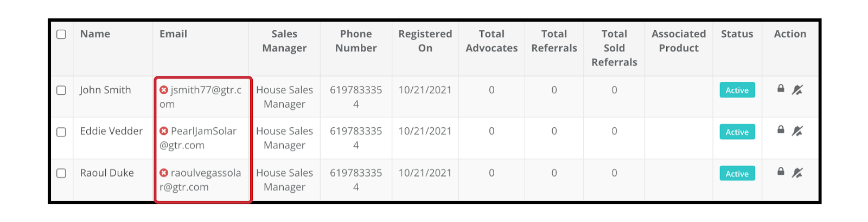868x222 pixels.
Task: Click the crossed-out icon in John Smith's row
Action: pyautogui.click(x=797, y=90)
